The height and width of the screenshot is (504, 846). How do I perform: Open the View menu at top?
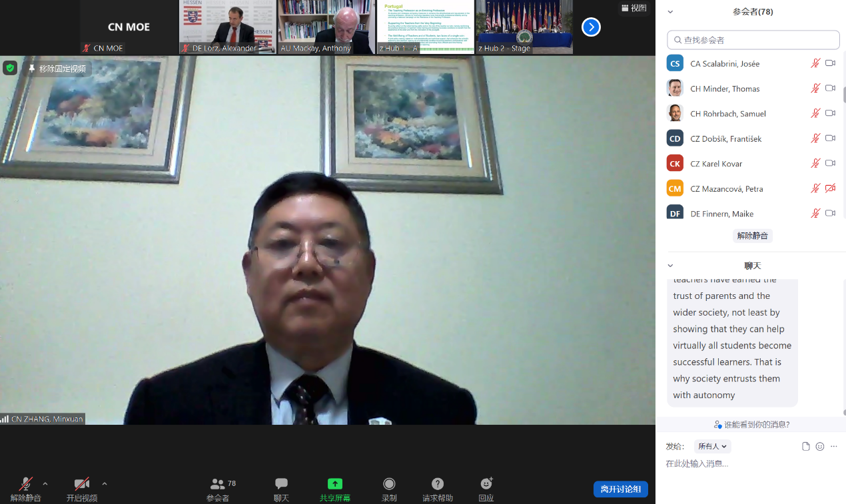[634, 8]
